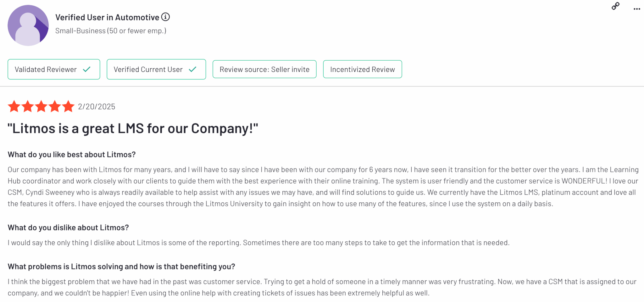Click the second orange rating star

point(28,107)
